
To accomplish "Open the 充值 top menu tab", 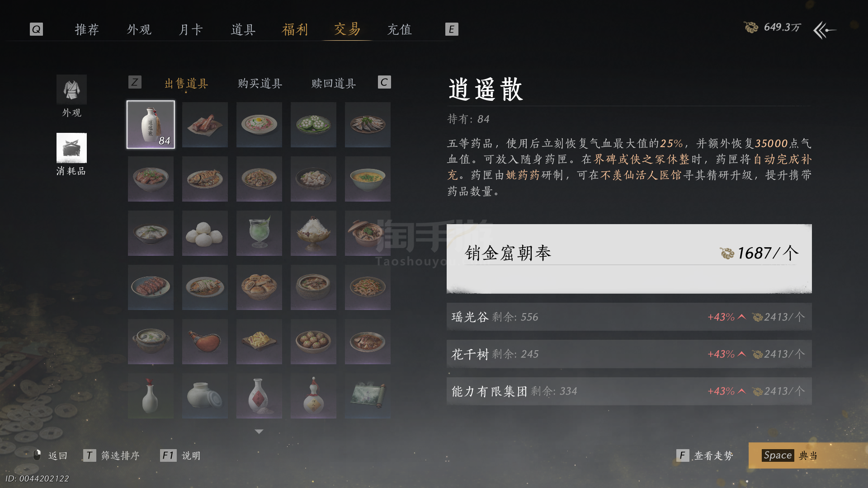I will coord(400,30).
